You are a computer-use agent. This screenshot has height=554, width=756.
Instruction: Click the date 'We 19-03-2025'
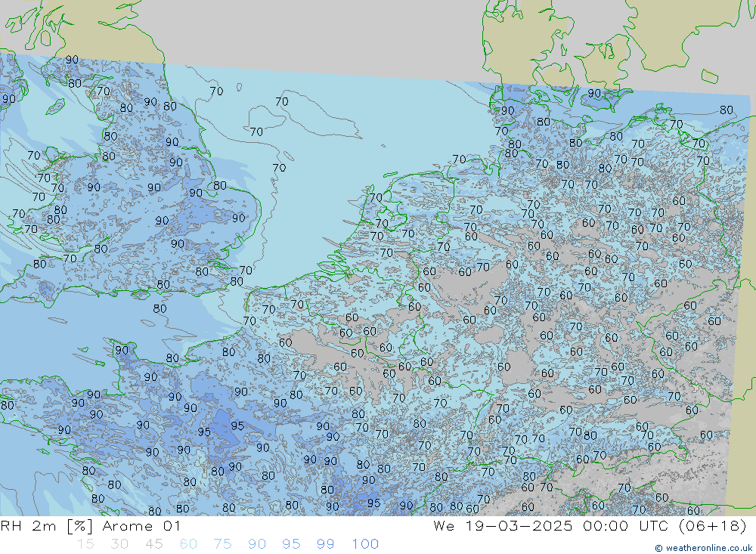[x=503, y=526]
